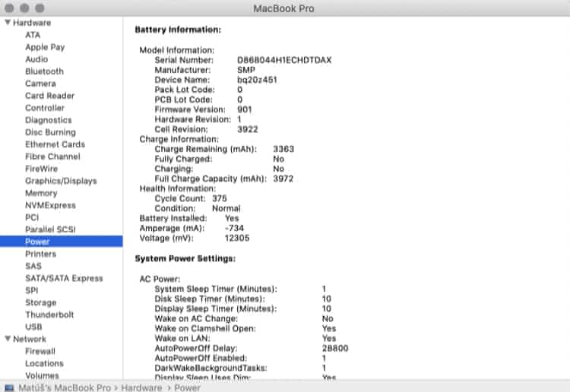Open FireWire in the sidebar

tap(42, 169)
